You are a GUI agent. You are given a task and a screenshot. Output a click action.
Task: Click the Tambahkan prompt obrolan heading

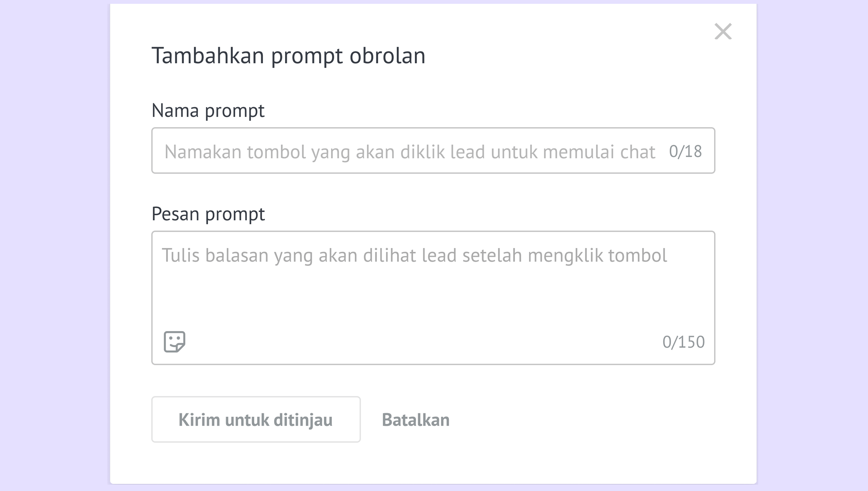pyautogui.click(x=288, y=56)
